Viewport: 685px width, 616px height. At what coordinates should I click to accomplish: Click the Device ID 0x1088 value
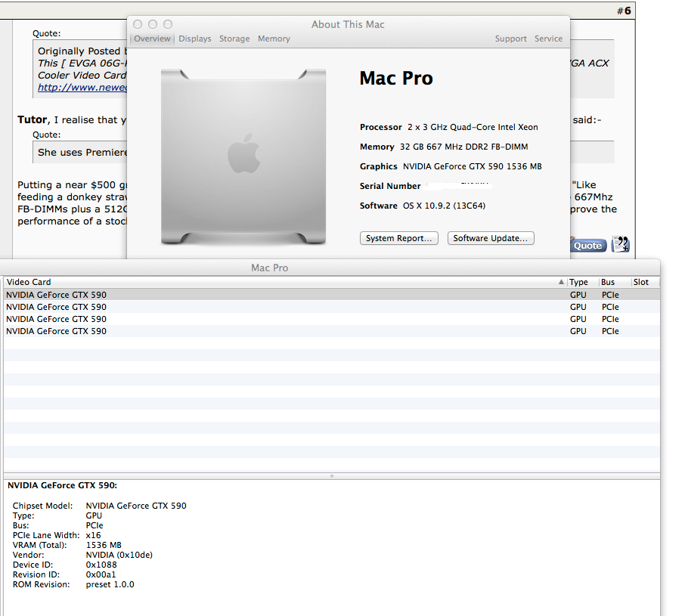(x=101, y=565)
